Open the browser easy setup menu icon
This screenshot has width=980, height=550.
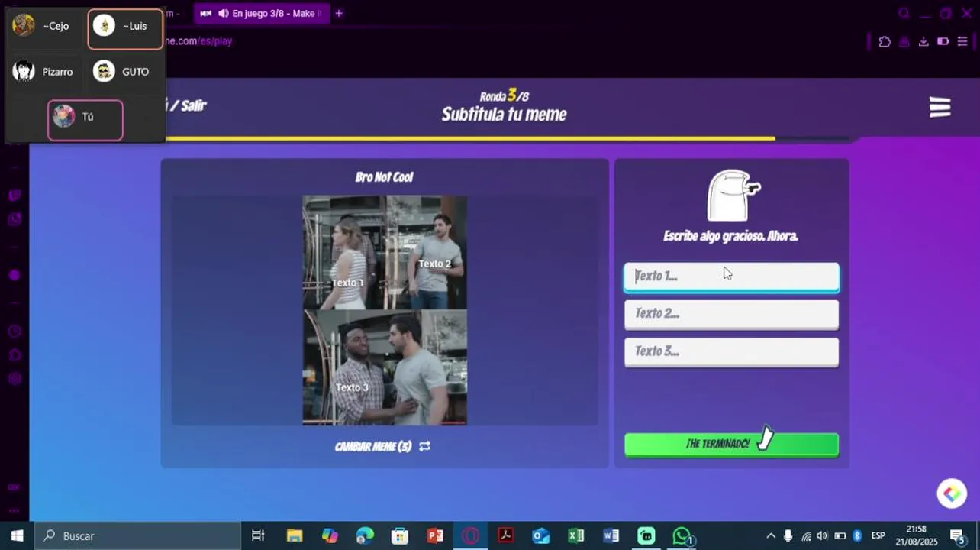coord(962,41)
